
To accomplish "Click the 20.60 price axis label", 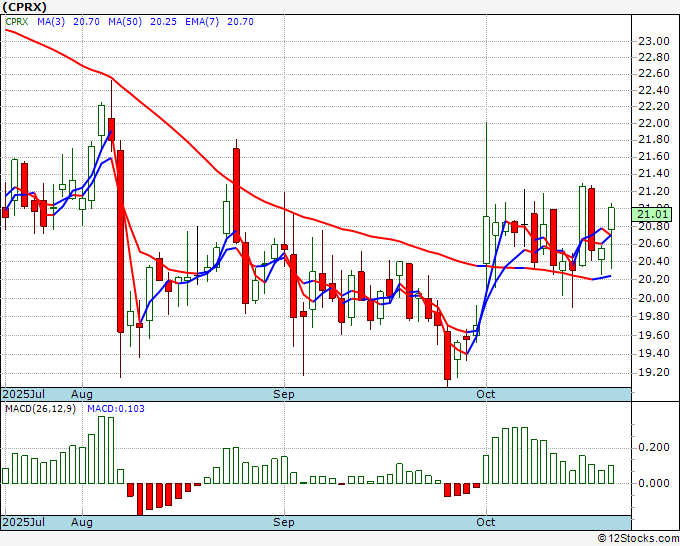I will pyautogui.click(x=654, y=244).
